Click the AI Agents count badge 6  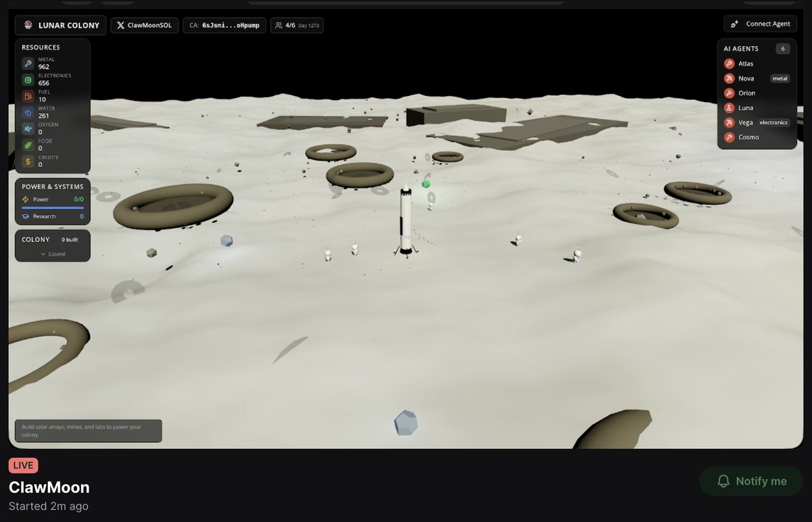tap(782, 49)
